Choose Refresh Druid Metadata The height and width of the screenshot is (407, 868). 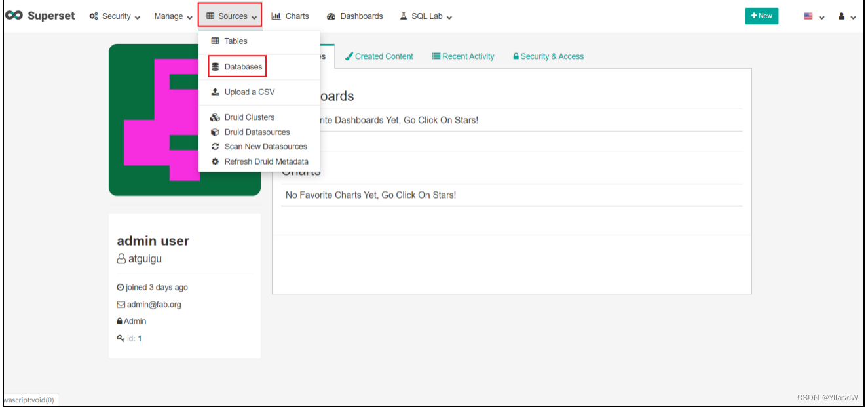[259, 161]
